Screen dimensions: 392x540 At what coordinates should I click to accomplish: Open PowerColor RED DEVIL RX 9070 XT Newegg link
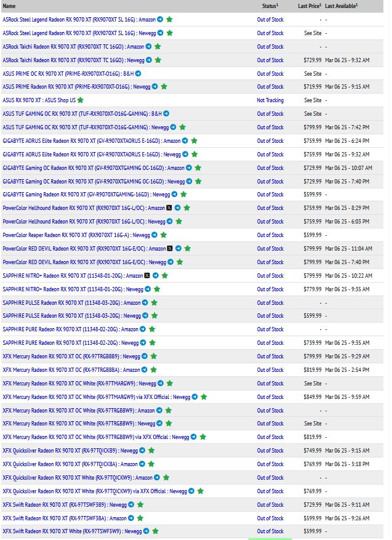(x=84, y=262)
